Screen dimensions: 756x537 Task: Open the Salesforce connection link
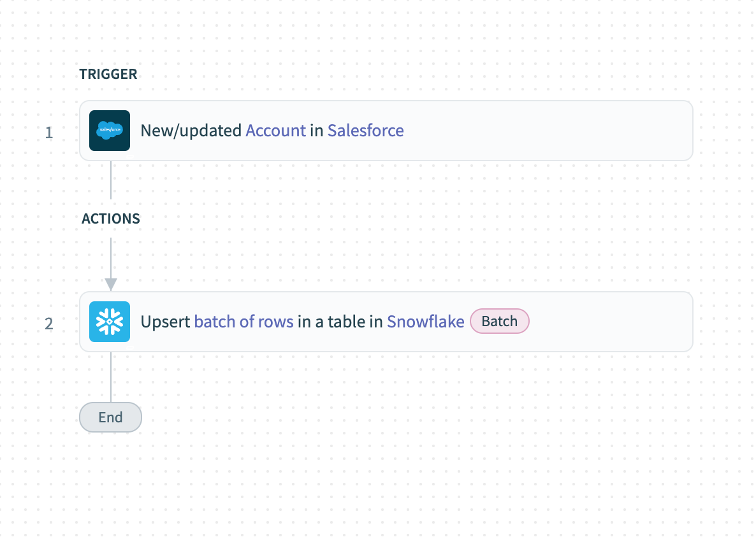(x=365, y=131)
